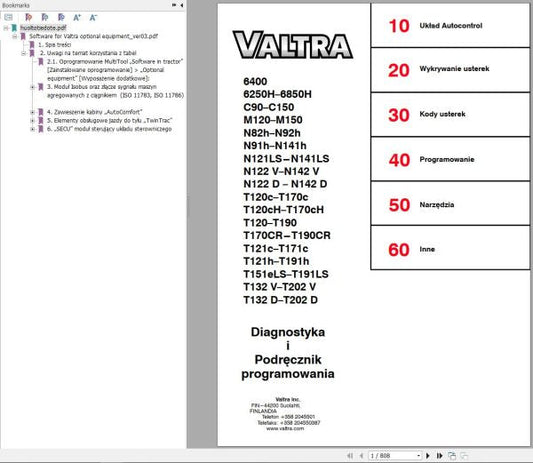Viewport: 533px width, 463px height.
Task: Click the Valtra logo on the page
Action: [x=293, y=45]
